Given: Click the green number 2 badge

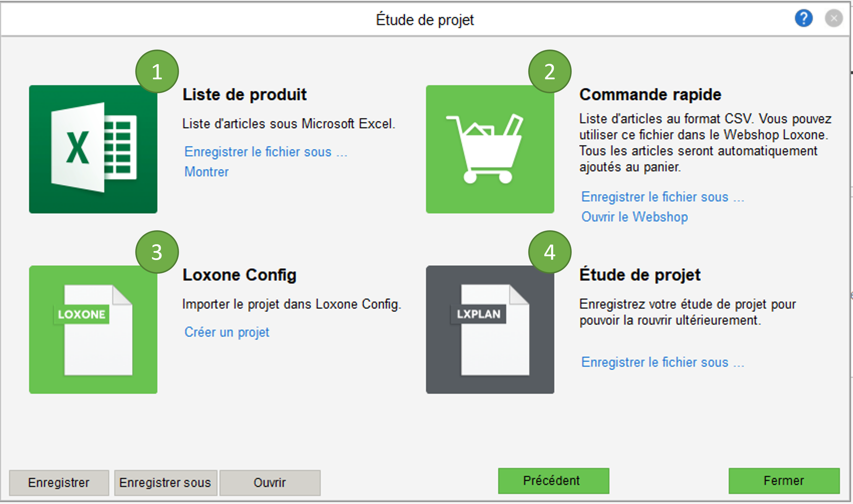Looking at the screenshot, I should click(x=550, y=72).
